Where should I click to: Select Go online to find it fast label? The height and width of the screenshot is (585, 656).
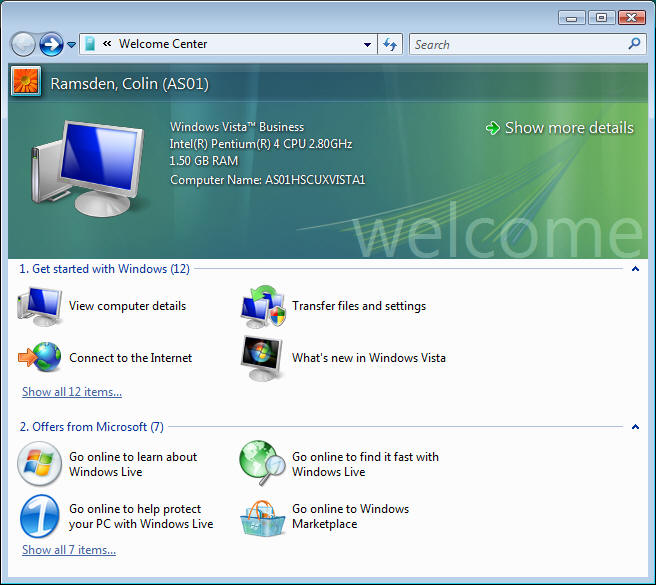pyautogui.click(x=365, y=464)
